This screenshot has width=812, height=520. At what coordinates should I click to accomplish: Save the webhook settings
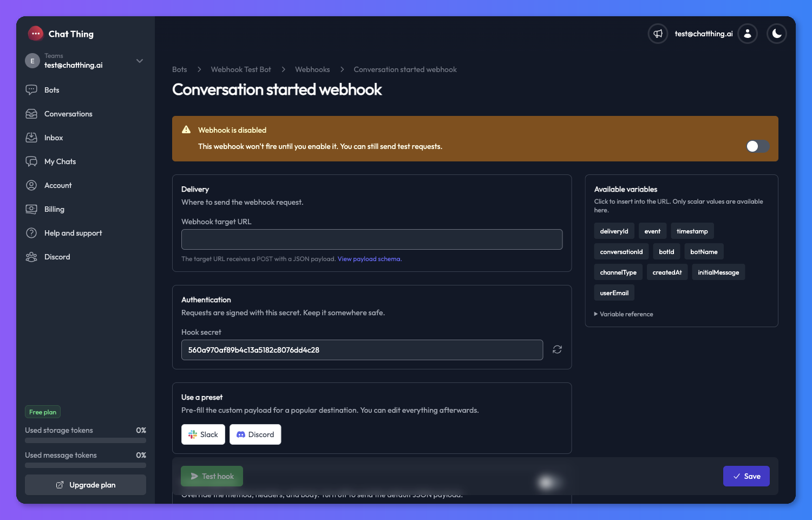tap(746, 476)
